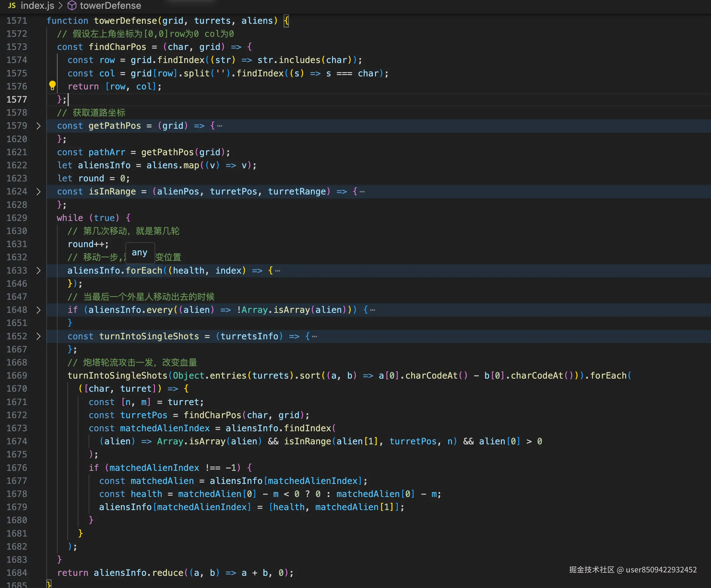This screenshot has height=588, width=711.
Task: Click the 'any' type hover tooltip
Action: click(139, 253)
